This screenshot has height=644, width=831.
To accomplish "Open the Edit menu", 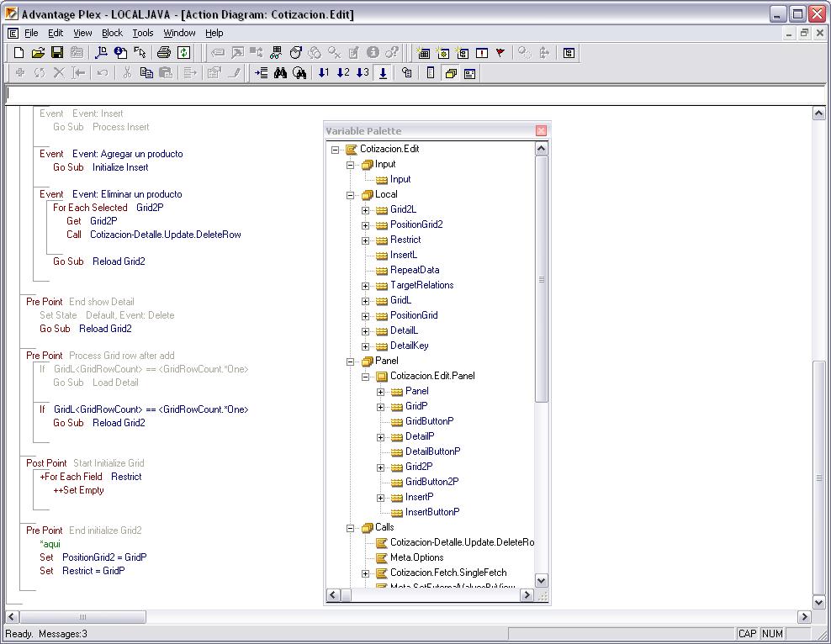I will pos(56,33).
